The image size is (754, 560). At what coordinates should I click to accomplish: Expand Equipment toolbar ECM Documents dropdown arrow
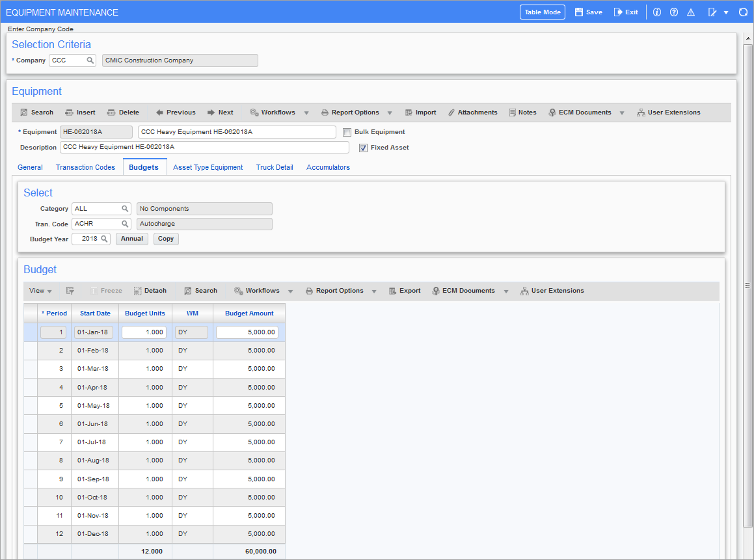pos(622,113)
